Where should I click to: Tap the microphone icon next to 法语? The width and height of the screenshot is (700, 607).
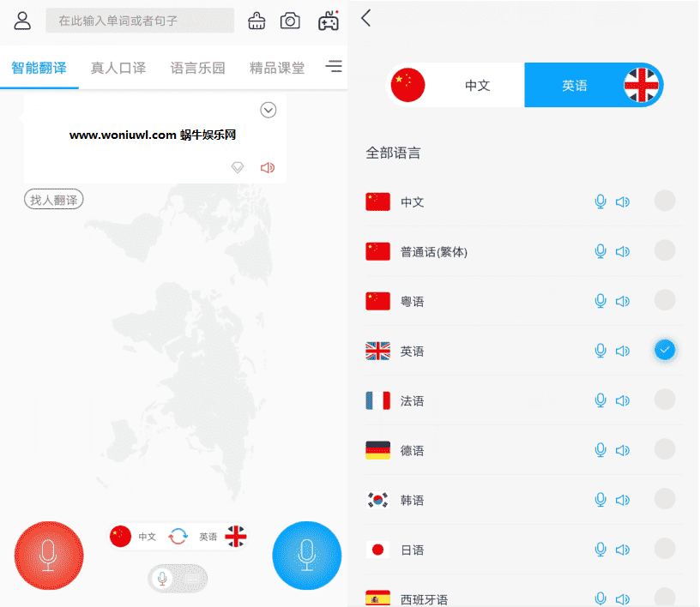click(600, 400)
